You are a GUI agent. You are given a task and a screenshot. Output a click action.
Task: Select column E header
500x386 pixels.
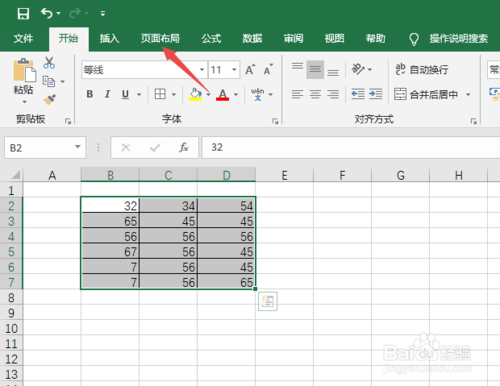(x=284, y=175)
